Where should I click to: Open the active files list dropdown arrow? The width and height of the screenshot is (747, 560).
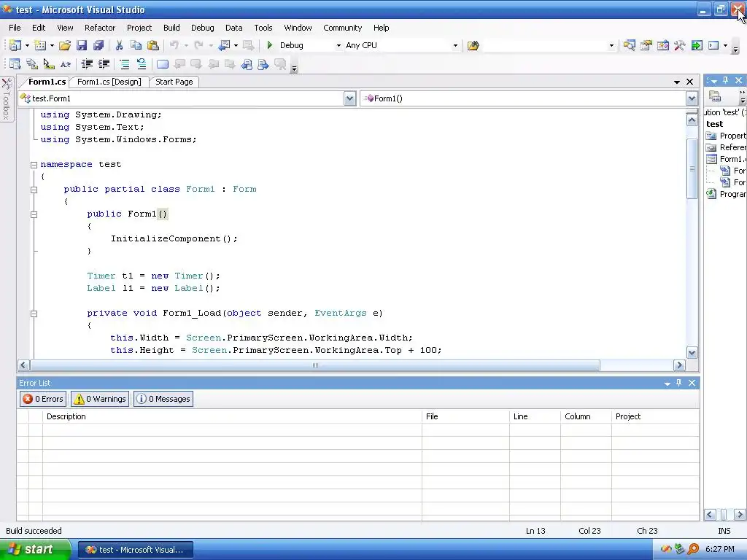pos(676,82)
